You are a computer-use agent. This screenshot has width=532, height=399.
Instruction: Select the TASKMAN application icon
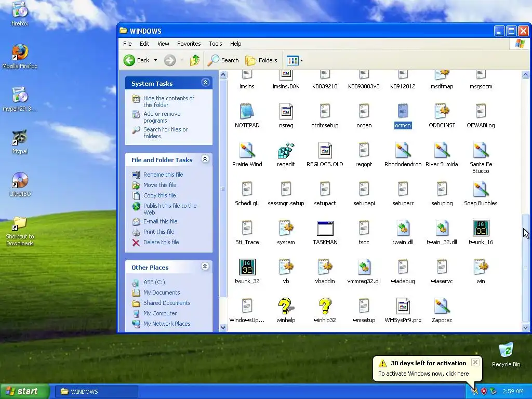325,229
